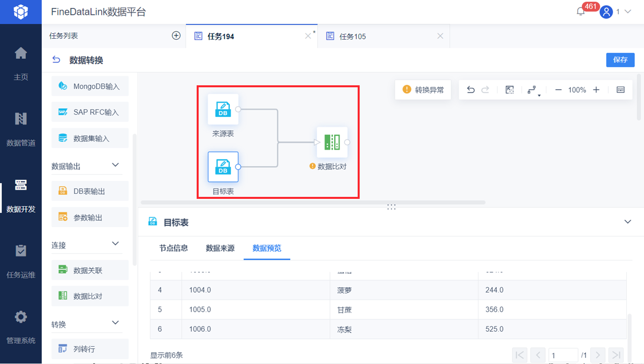
Task: Collapse the 目标表 detail panel
Action: click(x=628, y=222)
